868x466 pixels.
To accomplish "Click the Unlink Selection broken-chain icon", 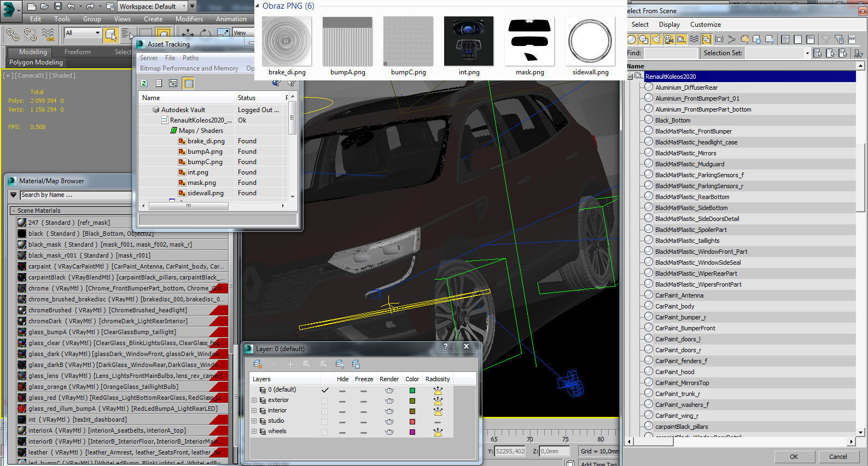I will [x=30, y=34].
